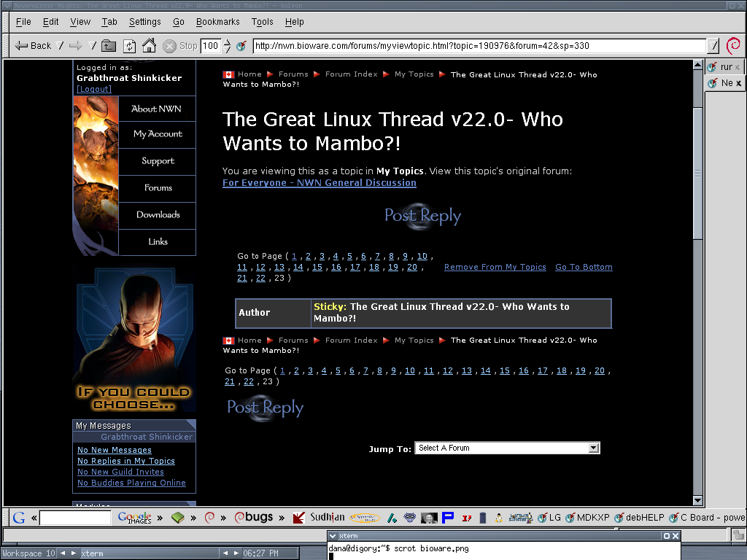Open the Settings menu
Screen dimensions: 747x560
pos(145,22)
